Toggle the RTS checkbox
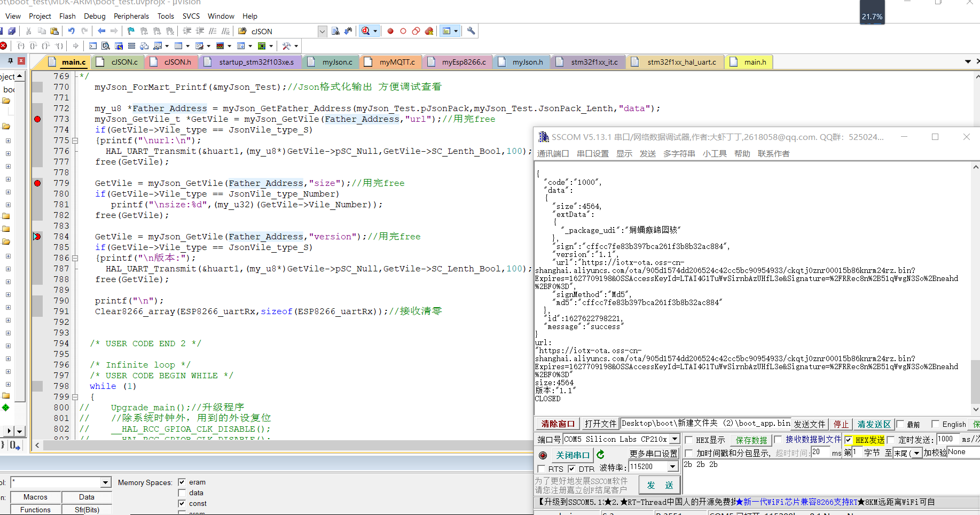 point(542,469)
